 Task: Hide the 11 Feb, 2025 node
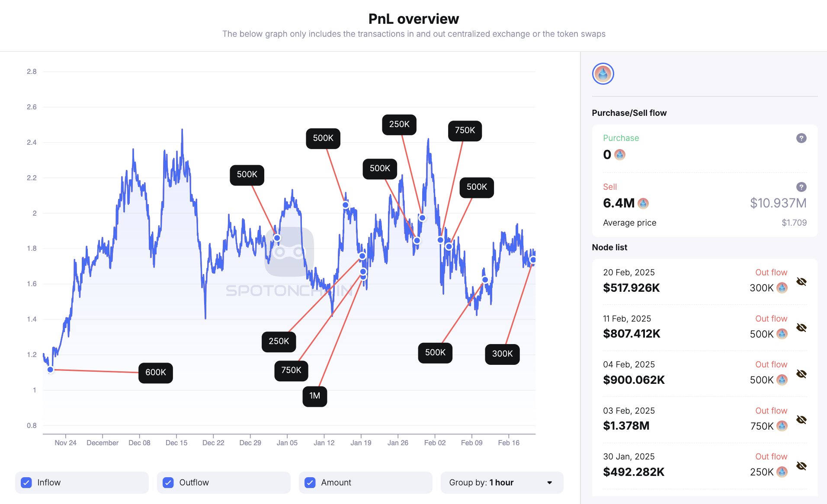tap(801, 328)
